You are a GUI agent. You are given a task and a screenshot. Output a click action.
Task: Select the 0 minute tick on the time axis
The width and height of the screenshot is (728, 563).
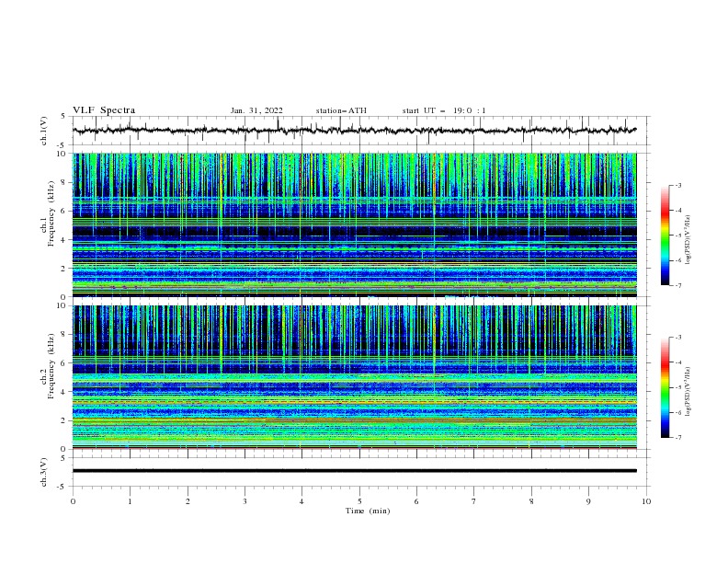click(x=73, y=501)
